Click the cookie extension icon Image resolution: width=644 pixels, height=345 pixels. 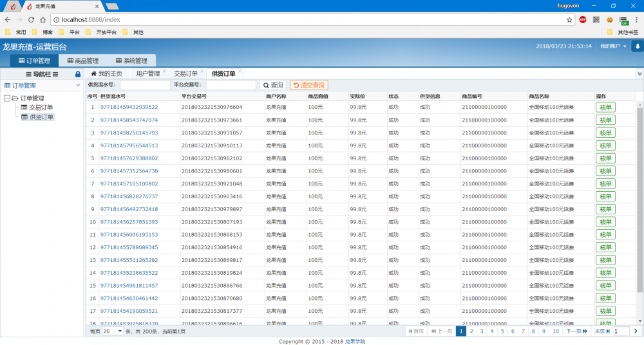609,20
